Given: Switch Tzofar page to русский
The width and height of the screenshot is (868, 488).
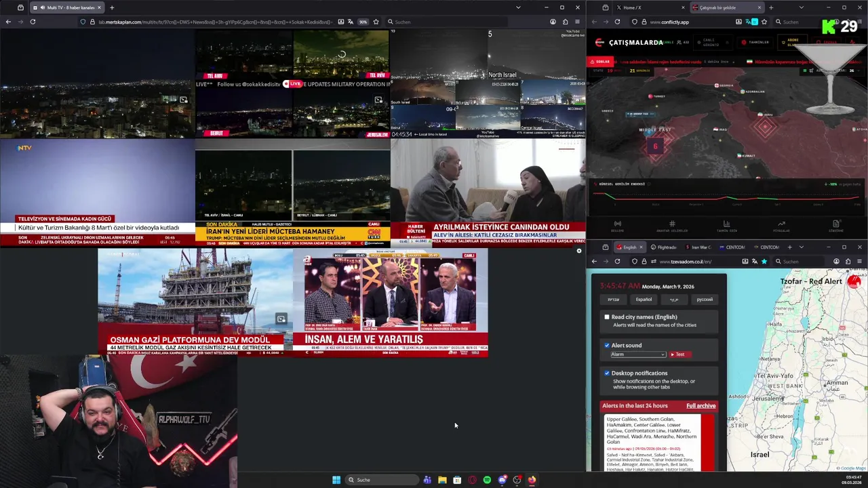Looking at the screenshot, I should coord(705,299).
